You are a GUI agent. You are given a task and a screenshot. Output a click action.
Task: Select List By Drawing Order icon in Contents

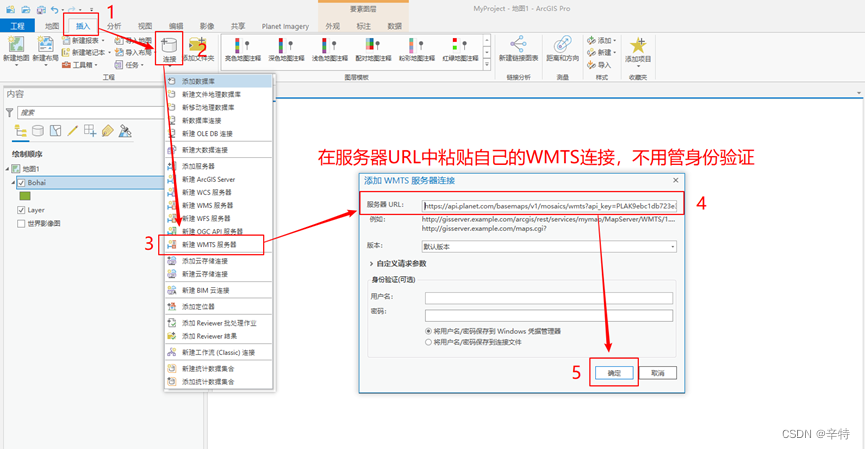pos(21,131)
